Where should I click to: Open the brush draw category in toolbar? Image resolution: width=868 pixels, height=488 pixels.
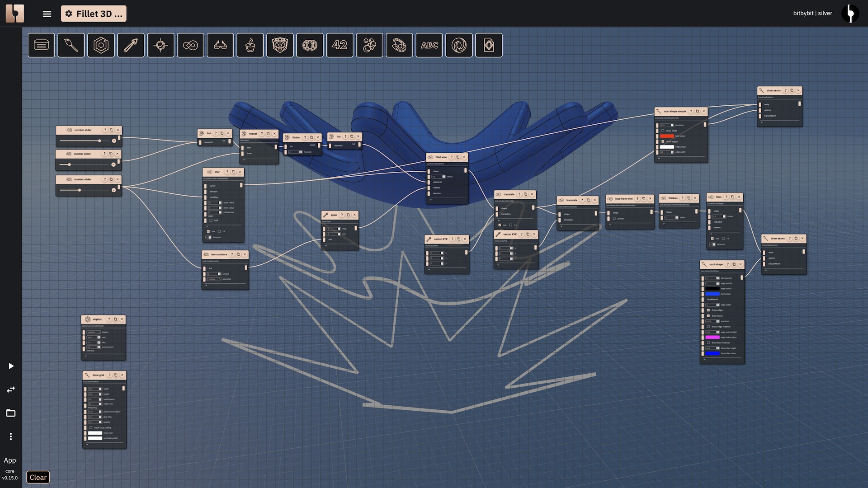pos(71,45)
